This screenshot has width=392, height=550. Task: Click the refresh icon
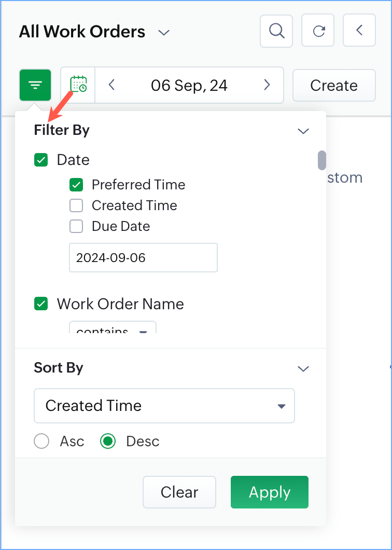click(x=319, y=31)
